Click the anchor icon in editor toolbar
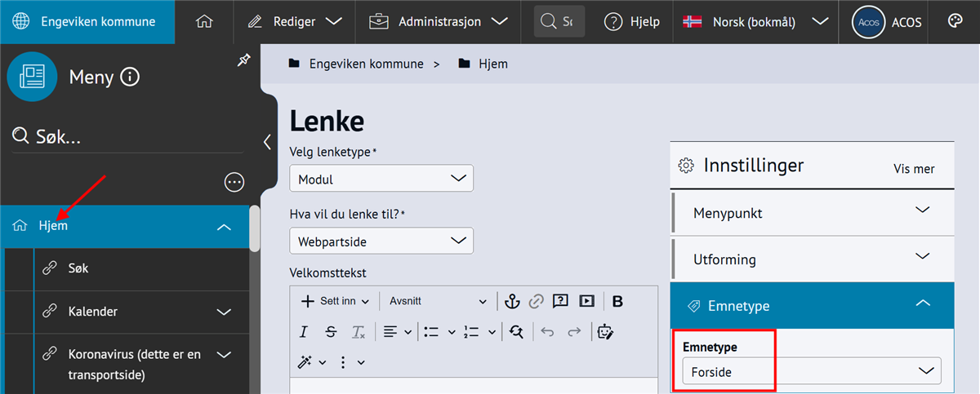980x394 pixels. point(512,301)
